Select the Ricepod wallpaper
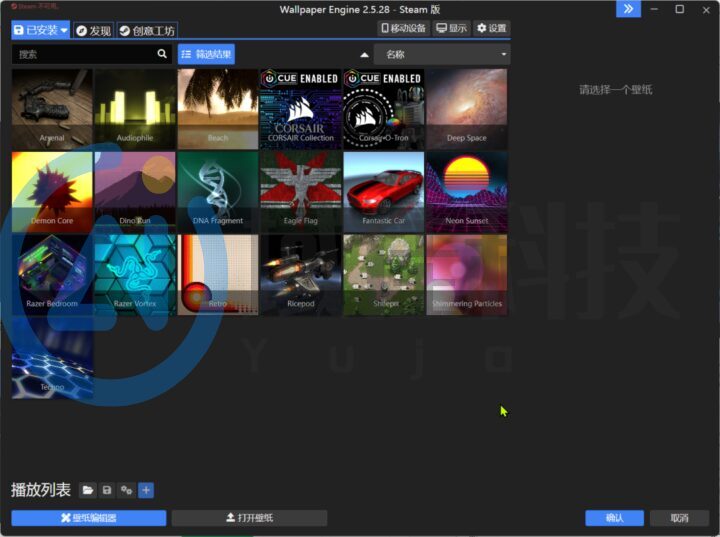This screenshot has height=537, width=720. (x=301, y=275)
